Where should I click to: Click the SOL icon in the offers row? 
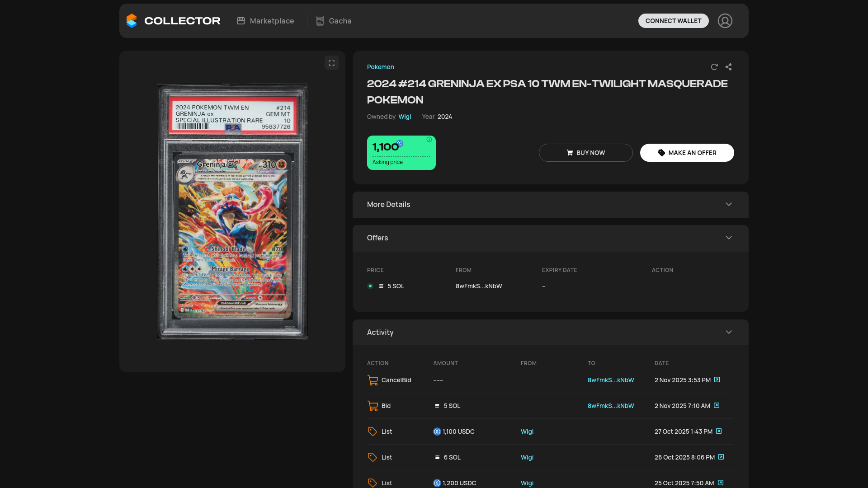(381, 286)
